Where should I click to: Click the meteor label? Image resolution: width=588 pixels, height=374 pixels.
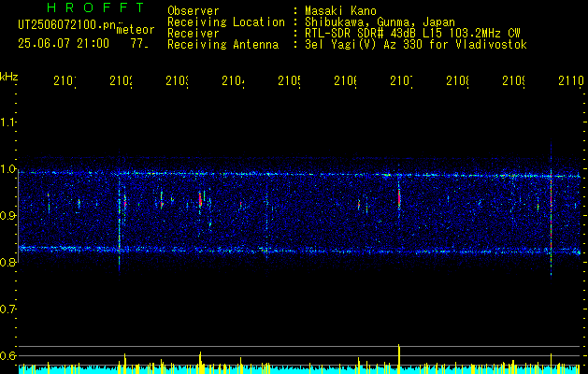[x=136, y=30]
